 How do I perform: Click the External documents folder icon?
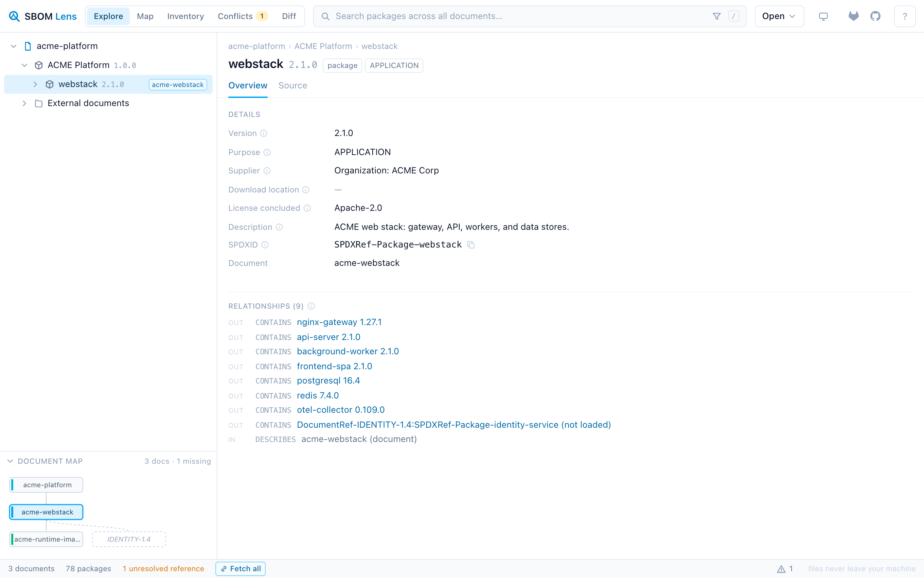(39, 104)
